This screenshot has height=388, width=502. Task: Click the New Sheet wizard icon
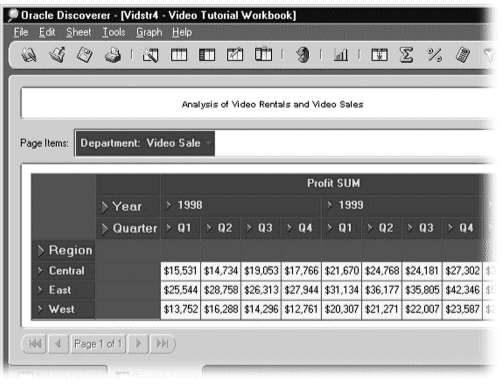click(150, 55)
